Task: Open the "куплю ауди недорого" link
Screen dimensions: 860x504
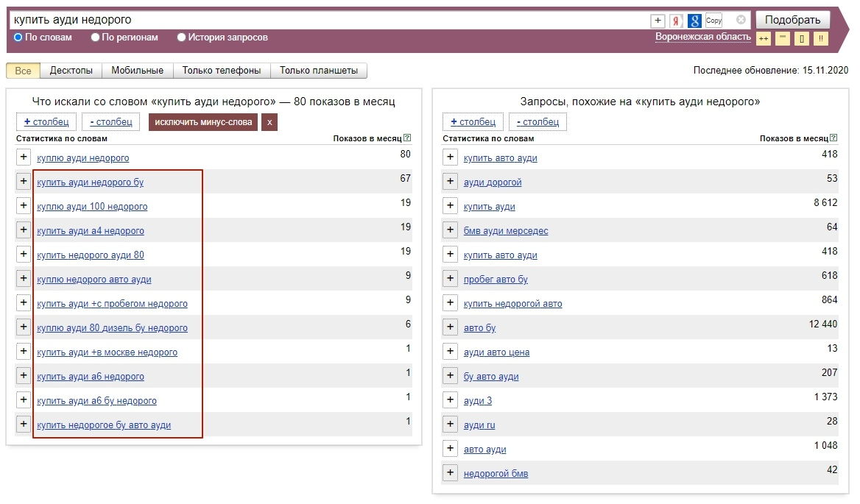Action: click(82, 158)
